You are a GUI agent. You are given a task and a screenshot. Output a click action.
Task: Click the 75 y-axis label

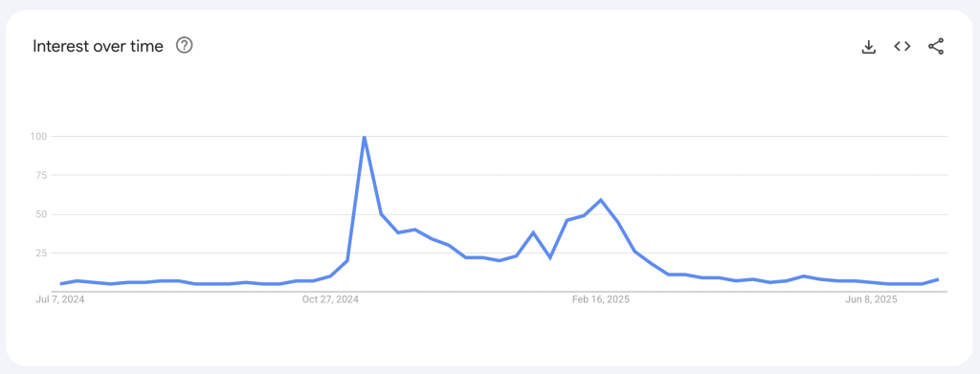42,175
